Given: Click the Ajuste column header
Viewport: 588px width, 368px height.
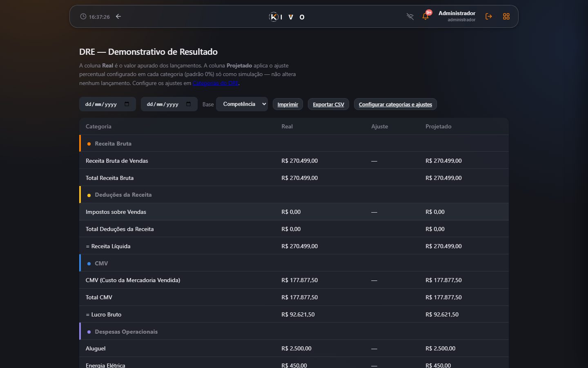Looking at the screenshot, I should 379,126.
